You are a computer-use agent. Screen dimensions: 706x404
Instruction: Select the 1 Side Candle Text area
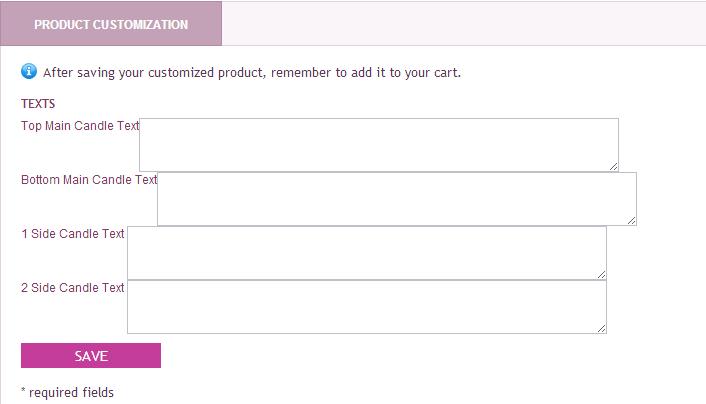(x=366, y=252)
